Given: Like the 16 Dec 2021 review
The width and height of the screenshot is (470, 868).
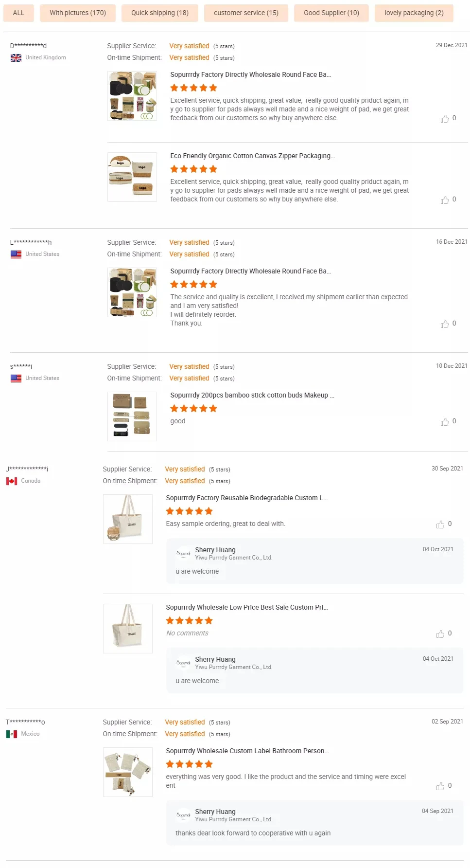Looking at the screenshot, I should click(x=444, y=324).
